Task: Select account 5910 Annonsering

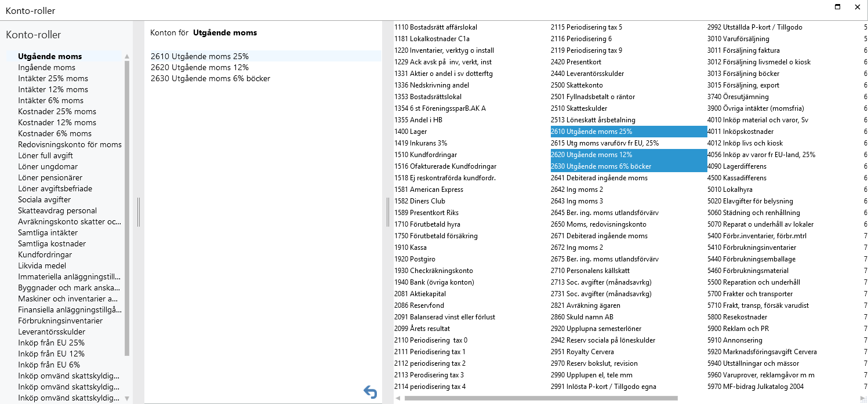Action: pos(735,340)
